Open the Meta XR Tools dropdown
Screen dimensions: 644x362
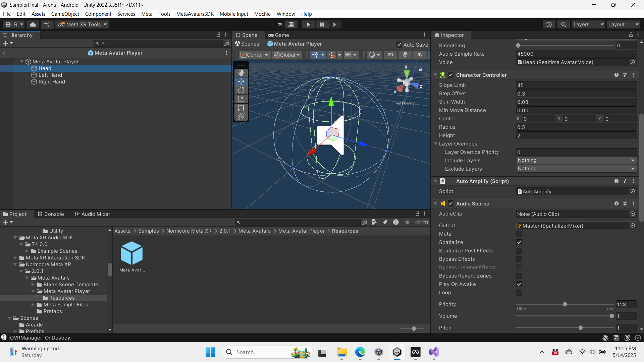(x=83, y=24)
